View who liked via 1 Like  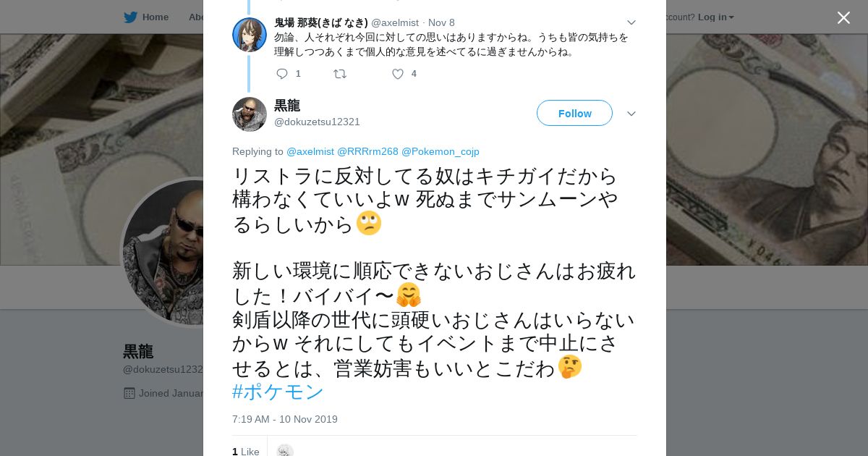246,451
